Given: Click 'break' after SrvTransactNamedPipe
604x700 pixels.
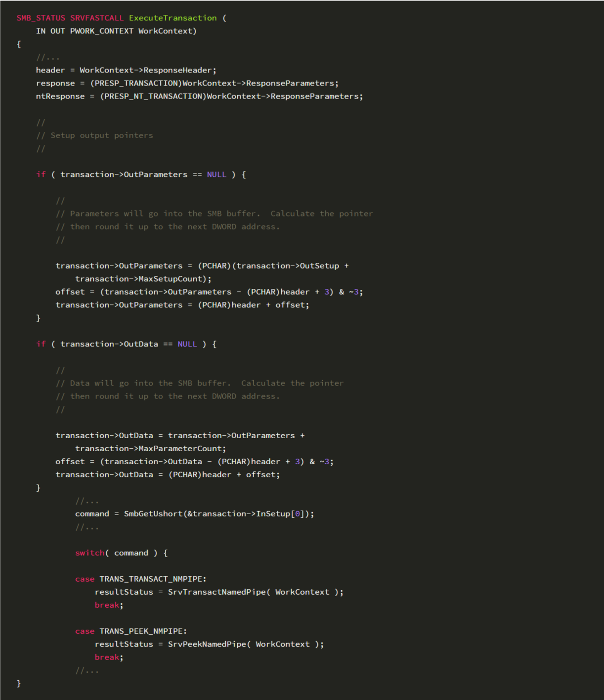Looking at the screenshot, I should [x=107, y=605].
